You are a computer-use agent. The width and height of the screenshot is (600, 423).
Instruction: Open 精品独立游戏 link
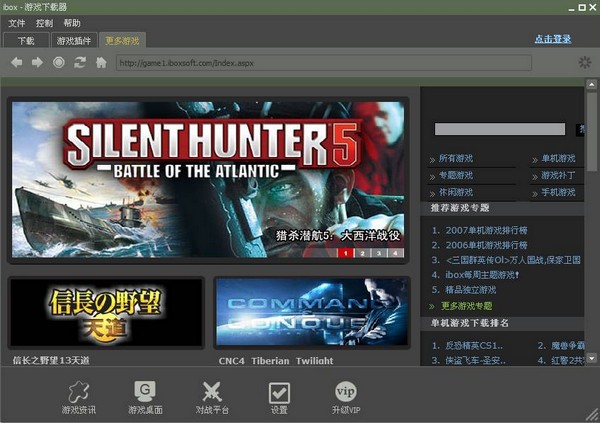pos(471,290)
